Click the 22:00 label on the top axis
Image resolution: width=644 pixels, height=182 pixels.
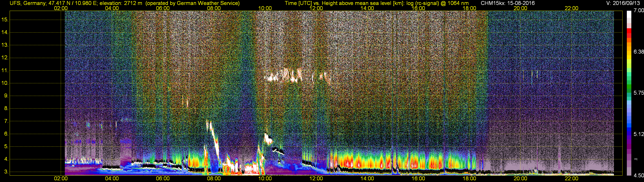pyautogui.click(x=571, y=8)
